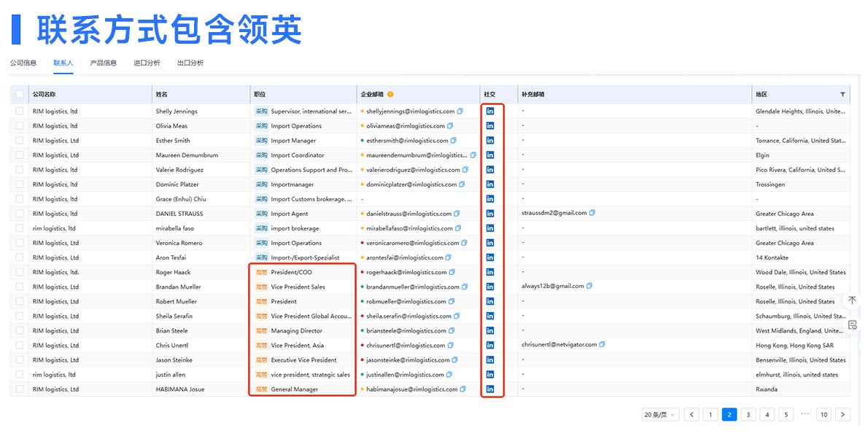Screen dimensions: 868x436
Task: Jump to page 1
Action: coord(710,414)
